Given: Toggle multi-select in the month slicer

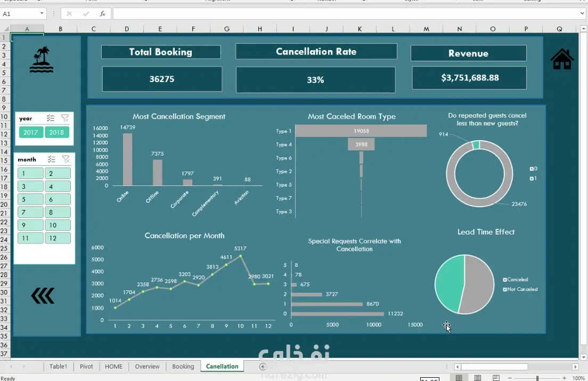Looking at the screenshot, I should pyautogui.click(x=52, y=159).
